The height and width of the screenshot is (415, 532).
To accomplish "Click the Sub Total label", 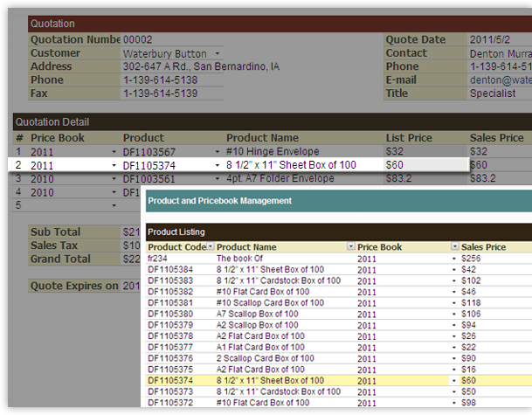I will pyautogui.click(x=55, y=232).
